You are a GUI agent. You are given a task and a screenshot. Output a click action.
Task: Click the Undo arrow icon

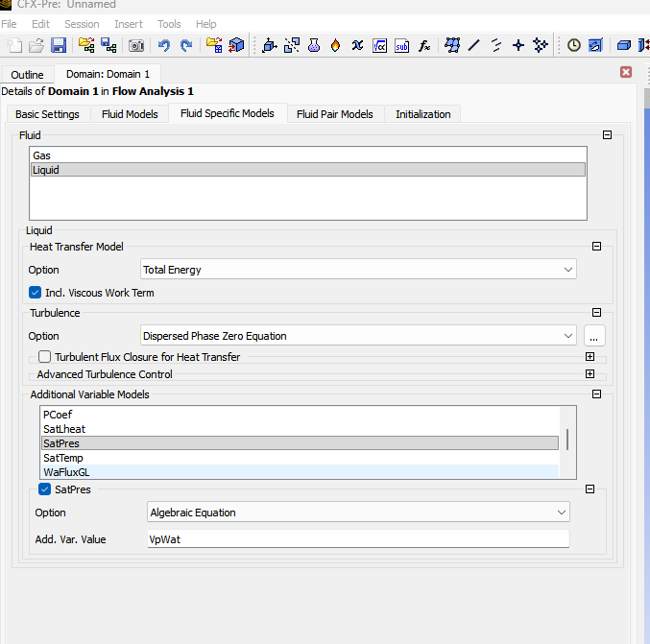click(164, 45)
